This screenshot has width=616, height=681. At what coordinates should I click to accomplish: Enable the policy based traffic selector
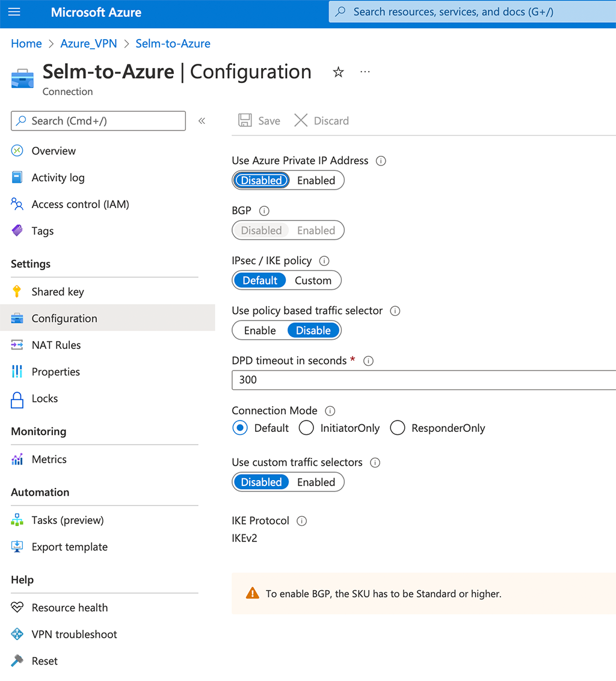[259, 330]
